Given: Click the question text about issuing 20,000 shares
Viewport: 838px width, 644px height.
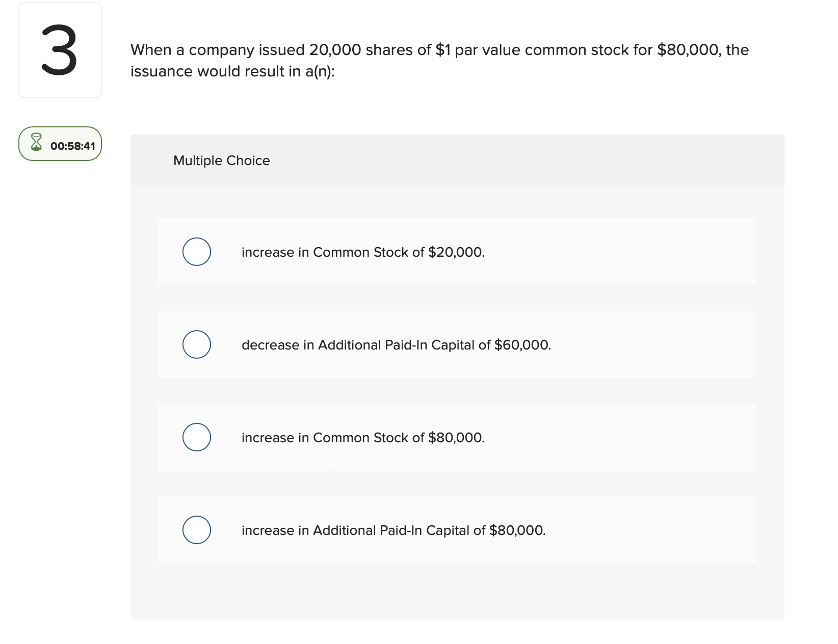Looking at the screenshot, I should coord(438,60).
